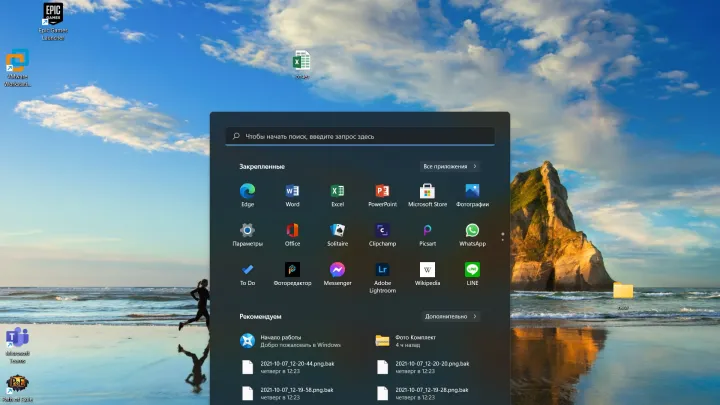
Task: Launch Solitaire from pinned apps
Action: tap(337, 232)
